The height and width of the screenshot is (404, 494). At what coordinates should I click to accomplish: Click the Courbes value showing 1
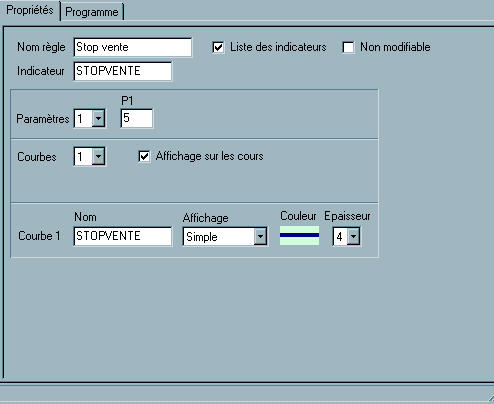coord(83,156)
